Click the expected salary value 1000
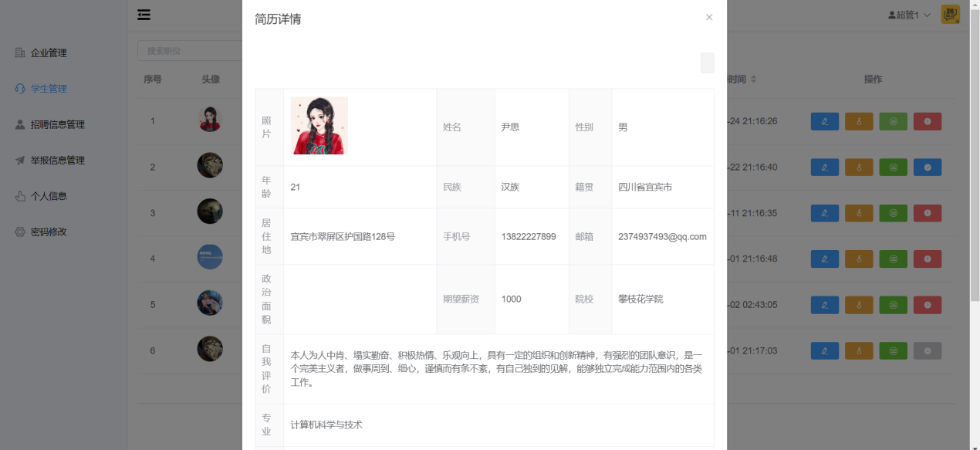The height and width of the screenshot is (450, 980). point(512,299)
